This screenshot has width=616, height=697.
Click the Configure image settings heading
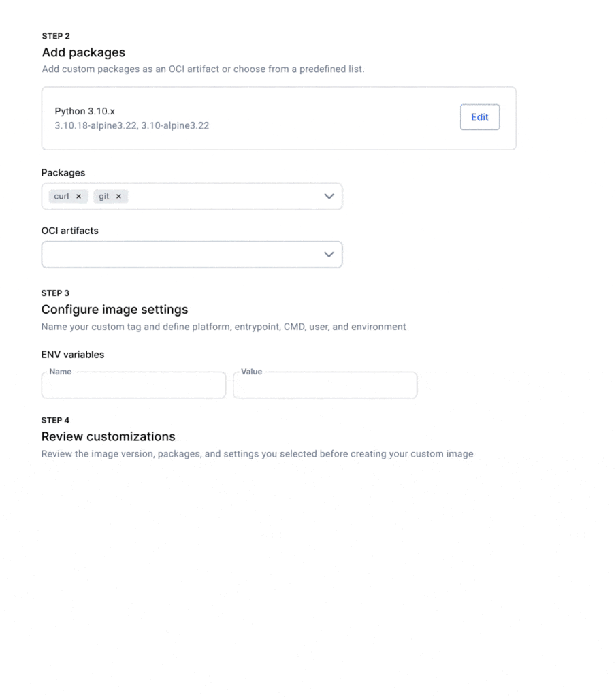click(114, 310)
